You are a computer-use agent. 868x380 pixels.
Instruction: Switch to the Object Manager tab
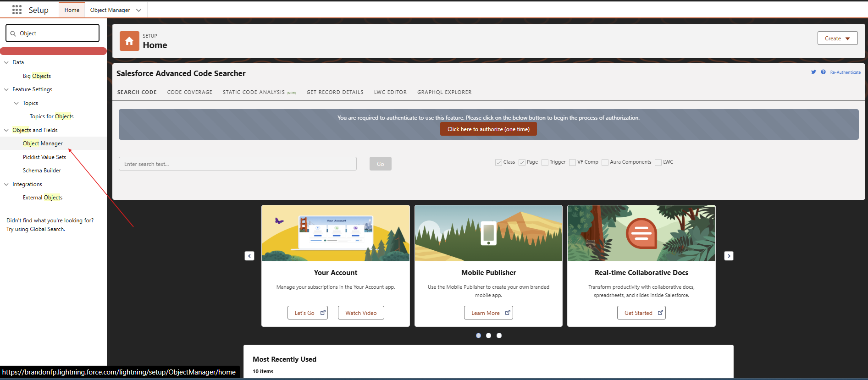pyautogui.click(x=110, y=10)
